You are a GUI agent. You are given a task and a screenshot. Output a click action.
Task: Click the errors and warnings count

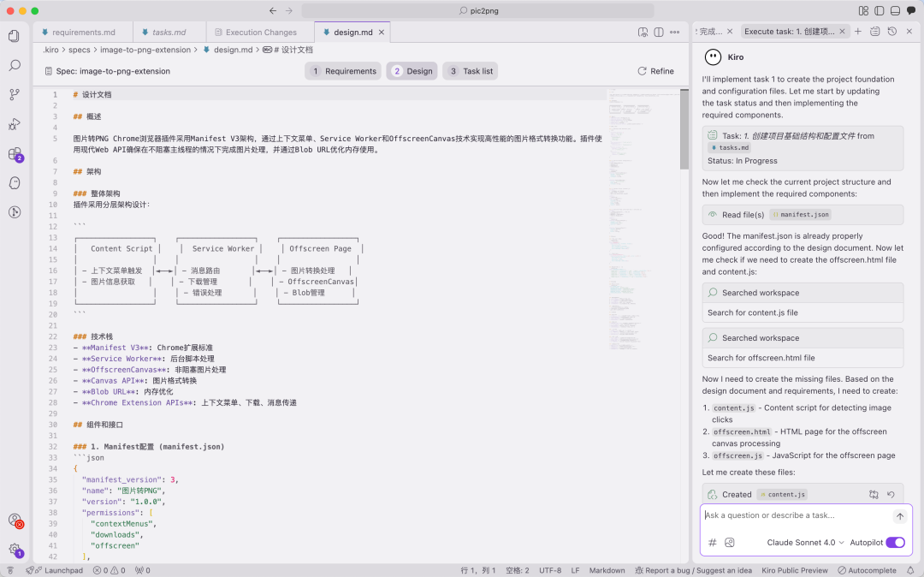click(x=109, y=570)
